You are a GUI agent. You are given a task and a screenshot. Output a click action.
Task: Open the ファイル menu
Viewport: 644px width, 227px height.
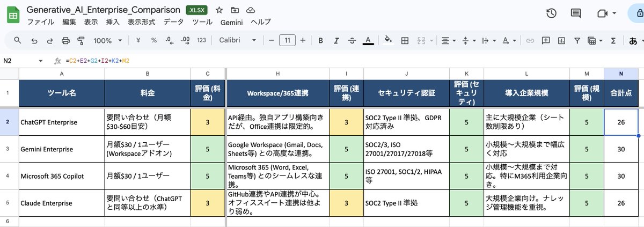40,22
